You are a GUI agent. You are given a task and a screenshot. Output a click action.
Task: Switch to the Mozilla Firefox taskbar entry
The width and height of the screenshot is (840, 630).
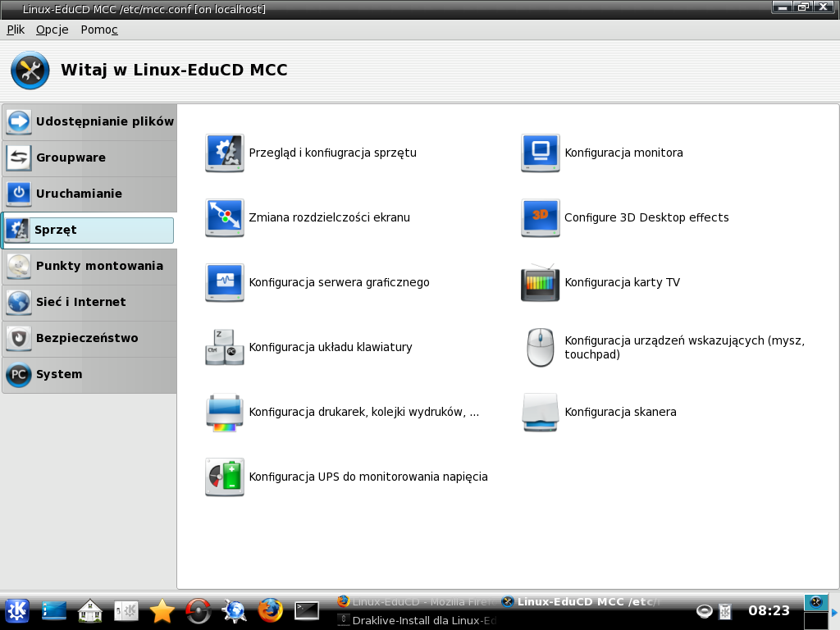tap(418, 601)
